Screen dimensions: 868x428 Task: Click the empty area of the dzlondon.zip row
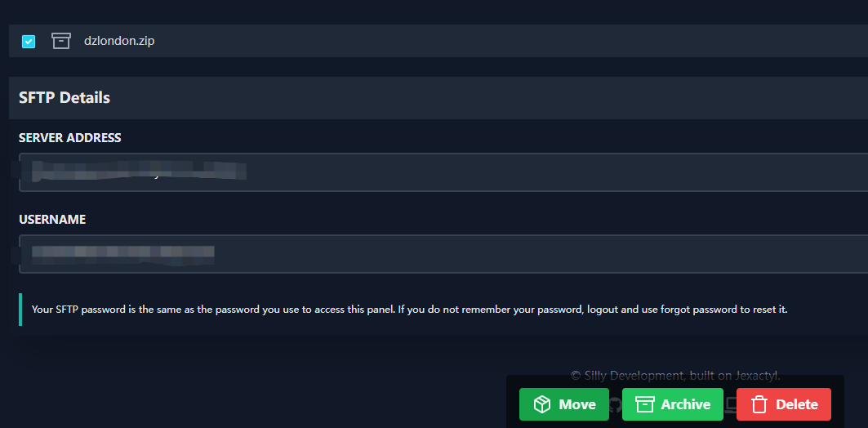(x=498, y=41)
